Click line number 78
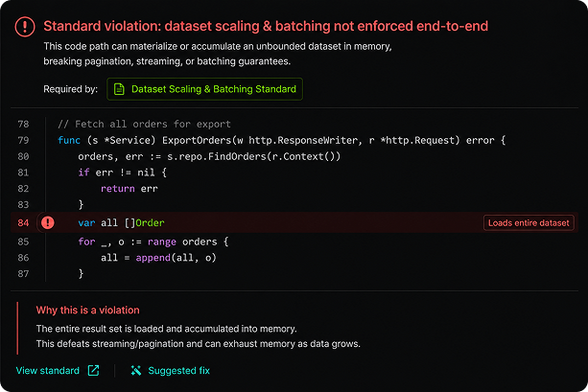Viewport: 588px width, 392px height. (23, 124)
